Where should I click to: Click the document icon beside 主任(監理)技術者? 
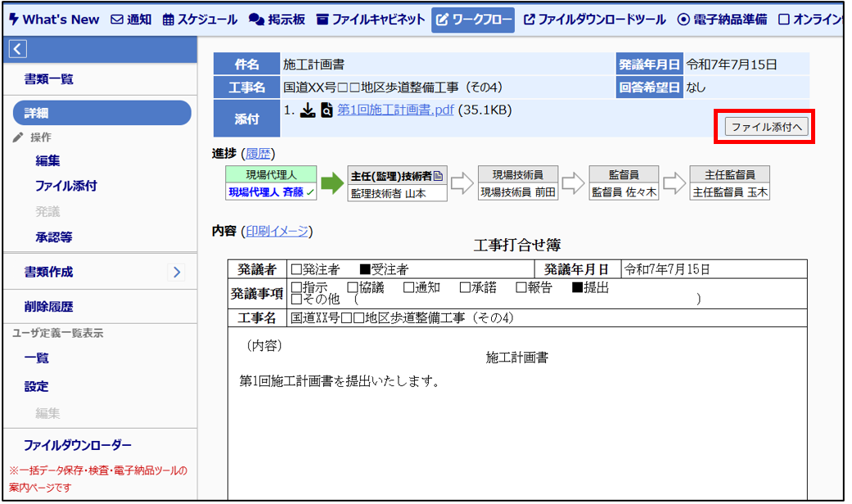click(x=438, y=174)
